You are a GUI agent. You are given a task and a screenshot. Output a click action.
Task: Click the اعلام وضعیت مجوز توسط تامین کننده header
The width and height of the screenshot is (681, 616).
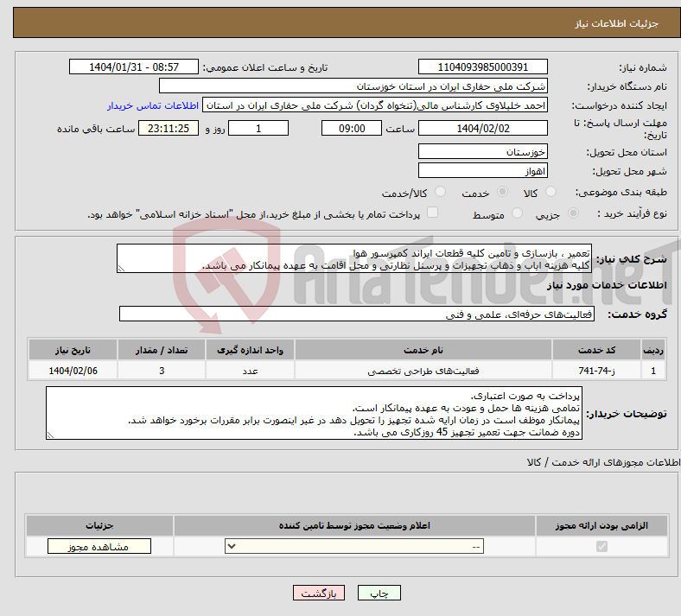coord(354,525)
